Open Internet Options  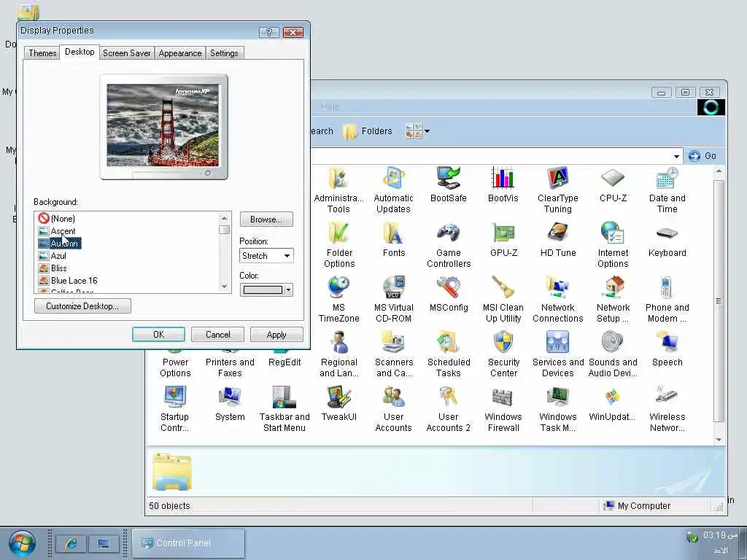coord(613,245)
